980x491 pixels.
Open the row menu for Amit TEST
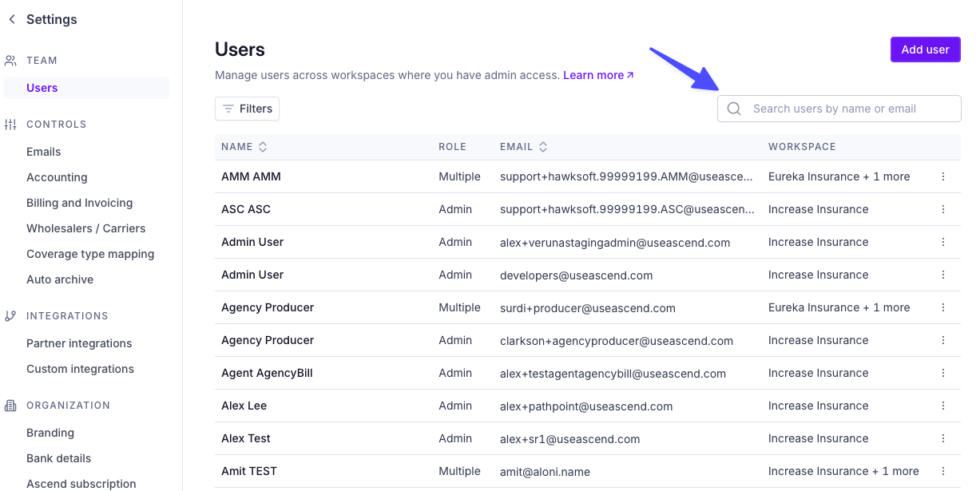pyautogui.click(x=943, y=471)
